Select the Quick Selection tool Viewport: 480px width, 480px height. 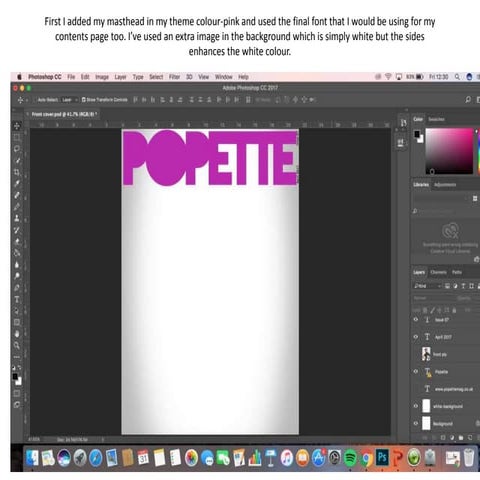tap(17, 160)
